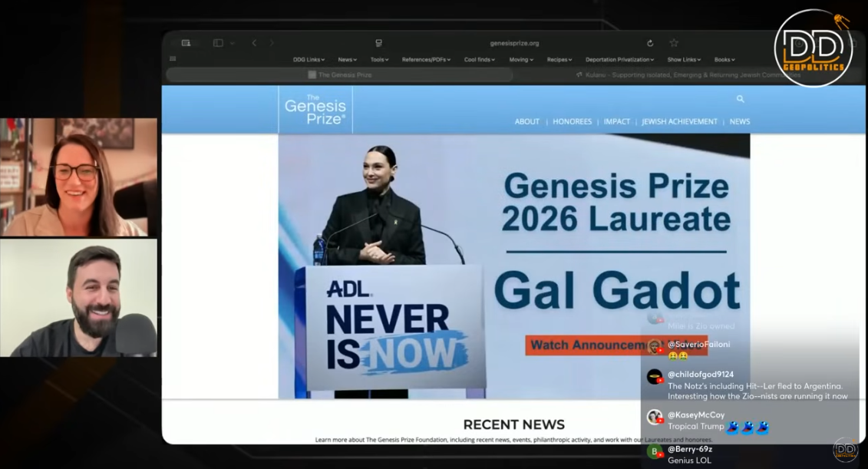The height and width of the screenshot is (469, 868).
Task: Click the browser forward arrow
Action: 272,43
